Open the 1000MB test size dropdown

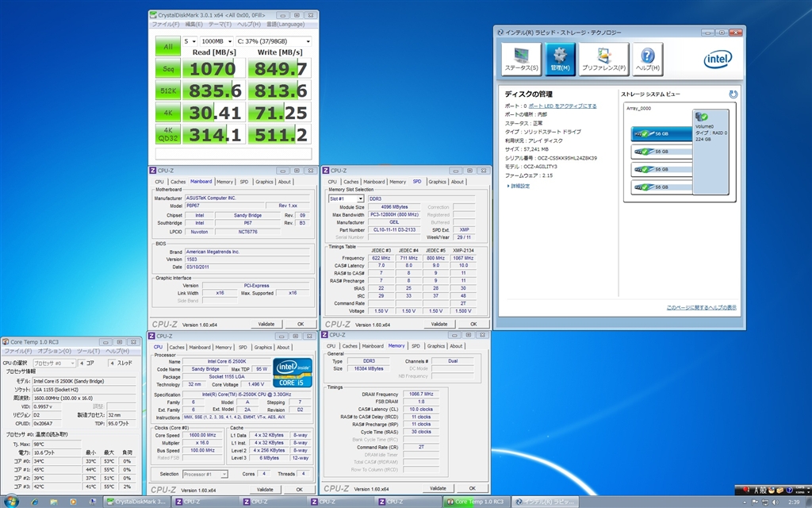[217, 40]
